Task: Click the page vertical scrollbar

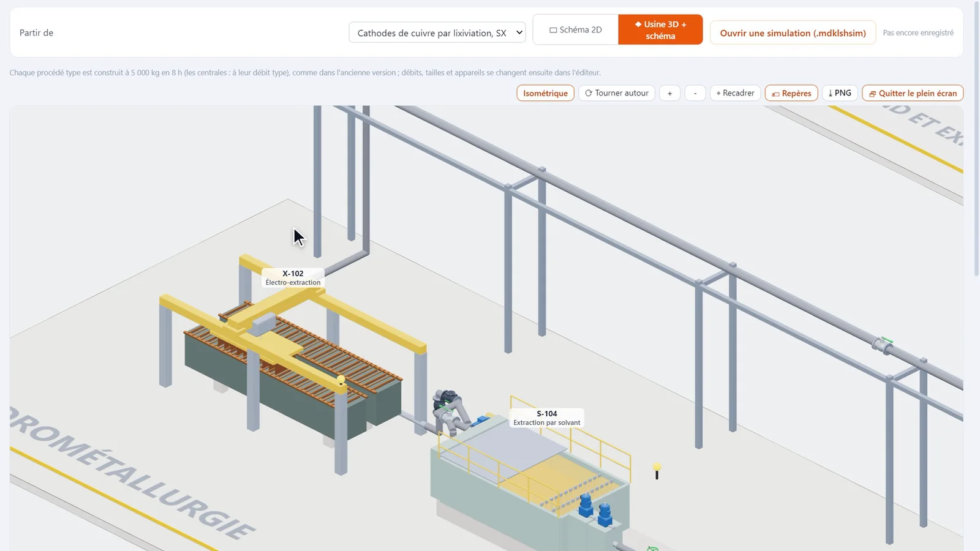Action: (x=976, y=138)
